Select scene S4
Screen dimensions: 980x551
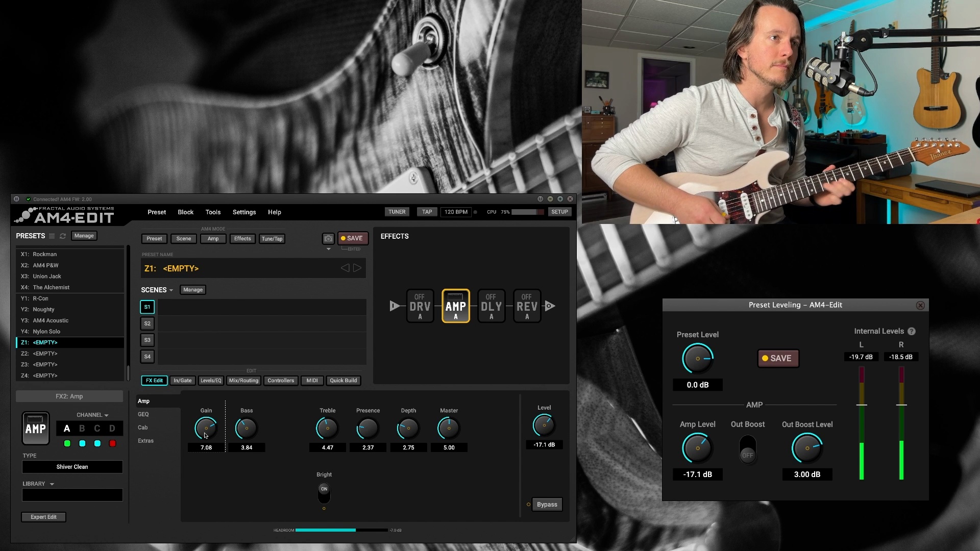[x=147, y=357]
